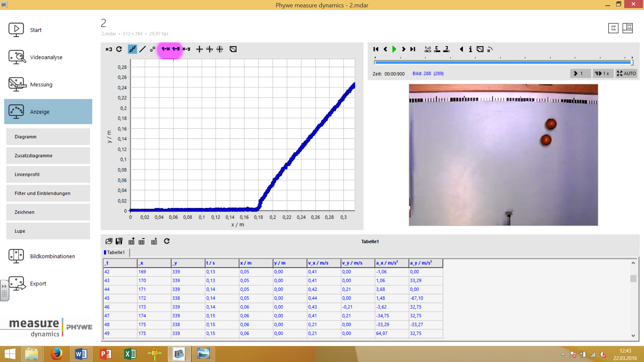Screen dimensions: 644x362
Task: Play the video with green play button
Action: tap(394, 49)
